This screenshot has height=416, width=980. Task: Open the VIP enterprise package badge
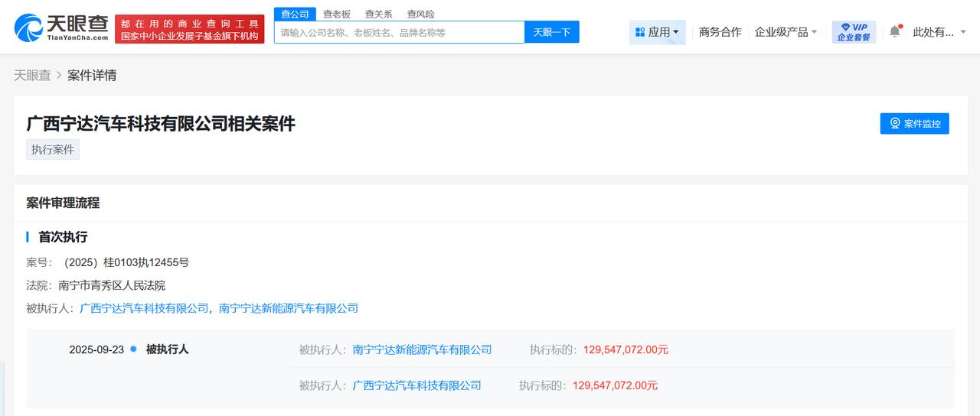854,31
